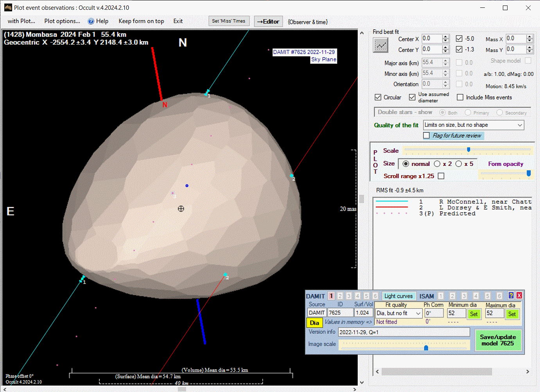Open the Plot options menu
The width and height of the screenshot is (540, 392).
[x=62, y=21]
